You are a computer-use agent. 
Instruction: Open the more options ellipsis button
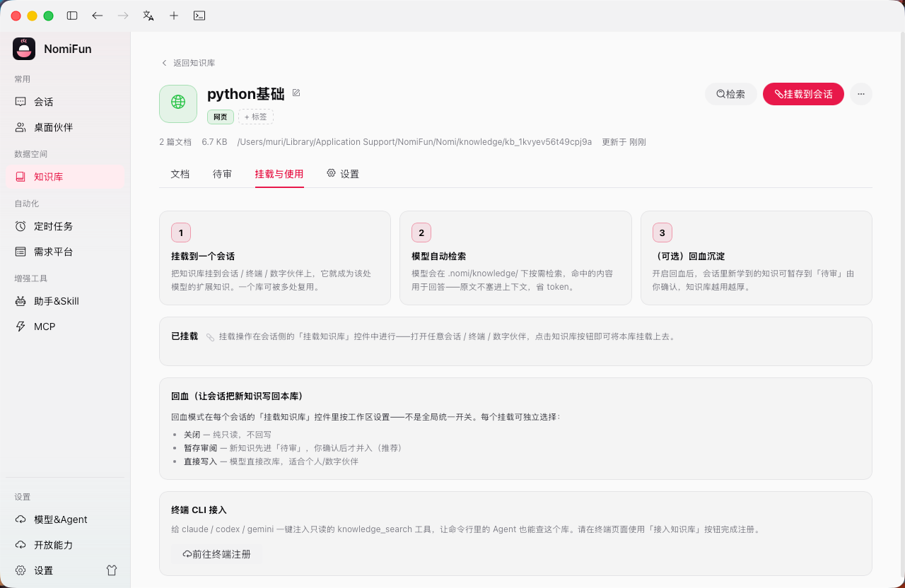pos(861,94)
